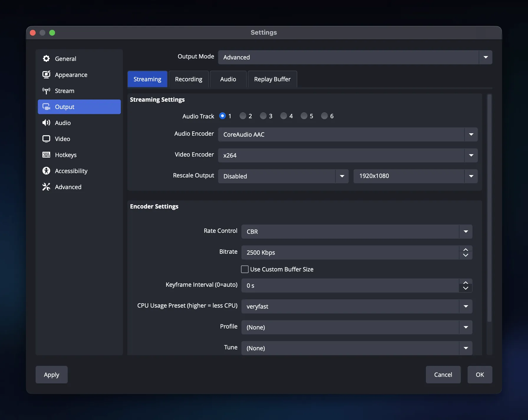Open the Rate Control dropdown
This screenshot has width=528, height=420.
point(357,232)
